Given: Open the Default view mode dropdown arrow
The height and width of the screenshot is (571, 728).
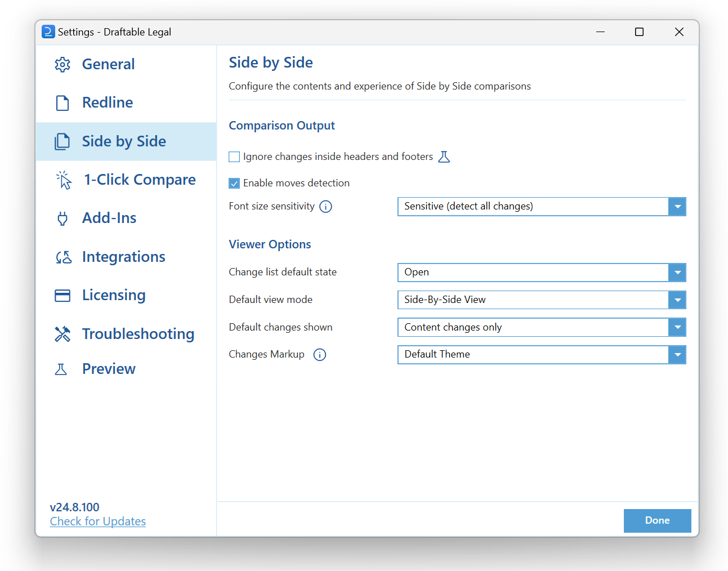Looking at the screenshot, I should point(677,300).
